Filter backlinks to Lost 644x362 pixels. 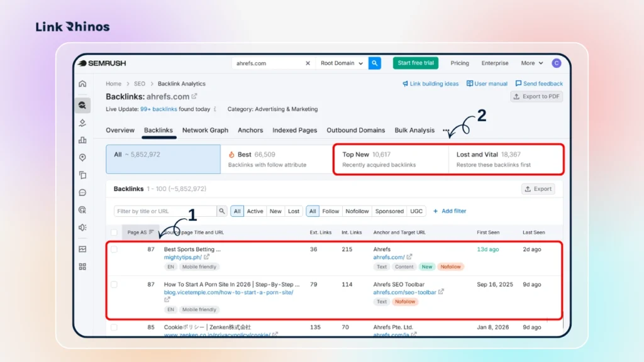pos(294,211)
